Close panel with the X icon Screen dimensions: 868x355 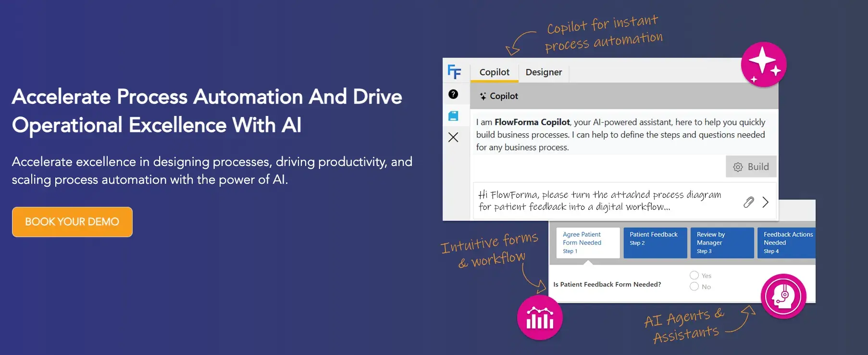click(453, 138)
